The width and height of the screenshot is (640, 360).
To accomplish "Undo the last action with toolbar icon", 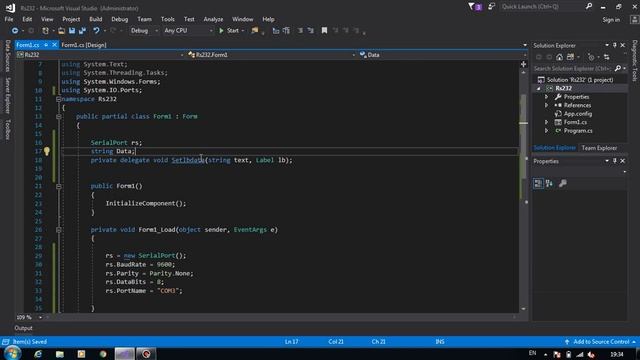I will coord(96,31).
